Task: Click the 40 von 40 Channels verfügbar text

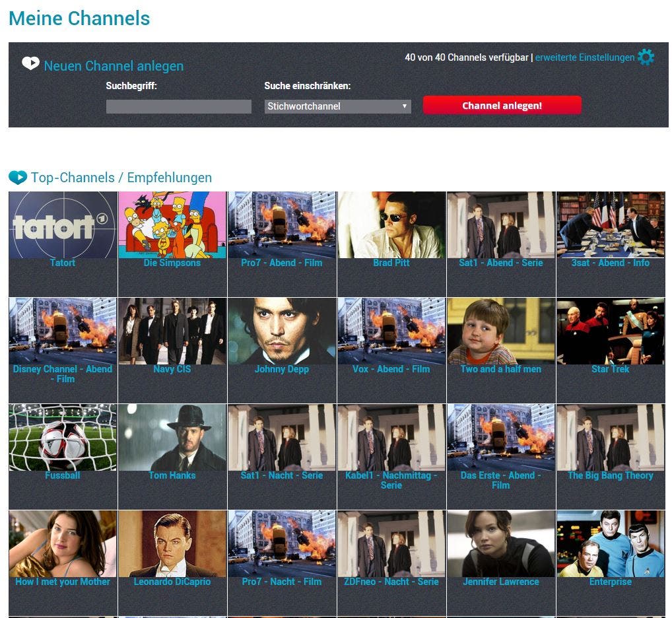Action: click(467, 57)
